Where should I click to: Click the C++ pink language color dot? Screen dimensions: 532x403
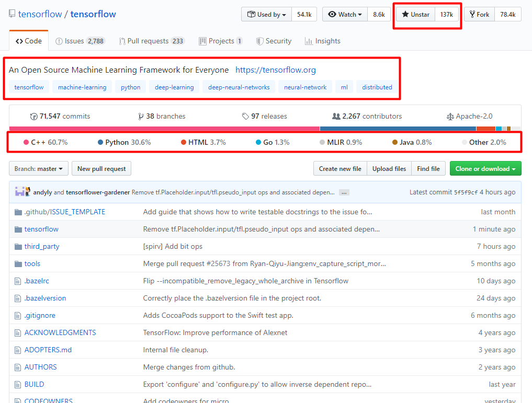[26, 142]
